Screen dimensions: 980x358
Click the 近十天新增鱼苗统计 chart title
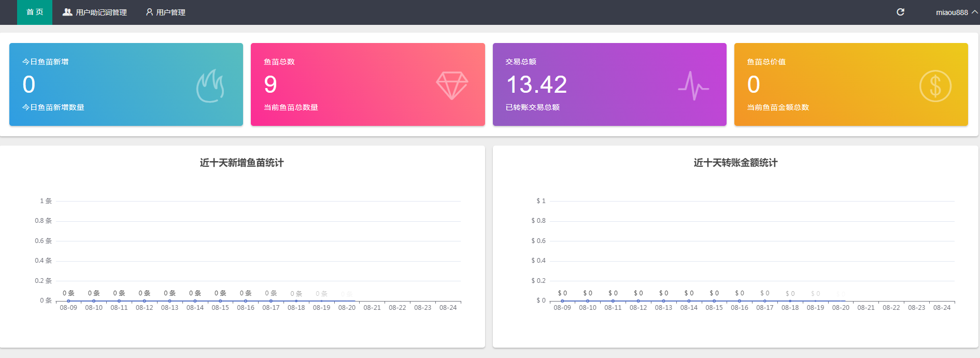[242, 163]
